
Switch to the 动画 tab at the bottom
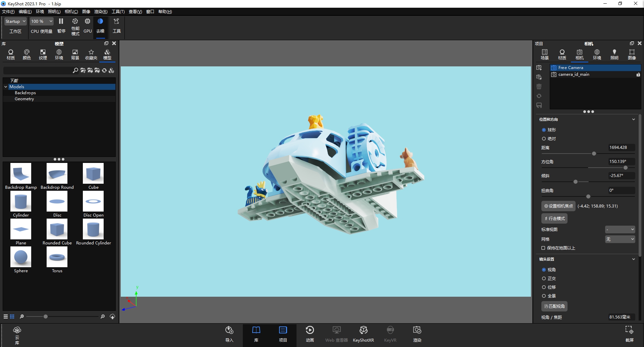coord(310,334)
